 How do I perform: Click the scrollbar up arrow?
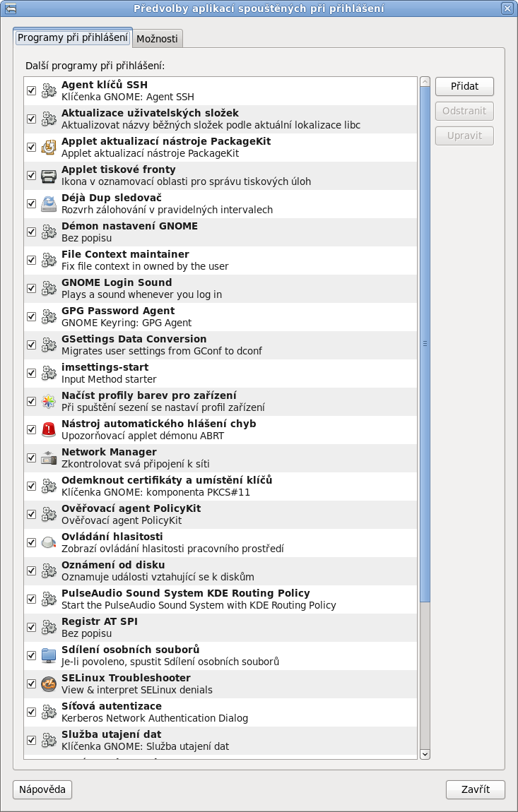[x=425, y=82]
